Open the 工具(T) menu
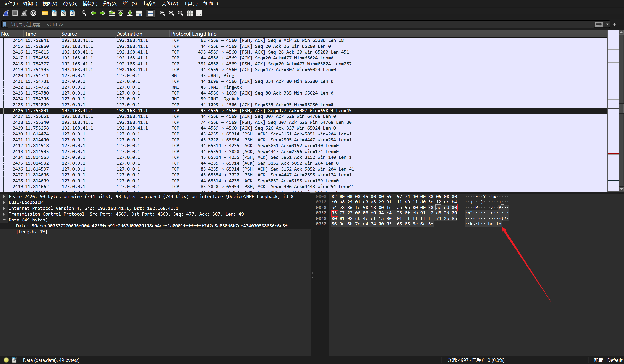This screenshot has height=364, width=624. [x=190, y=3]
